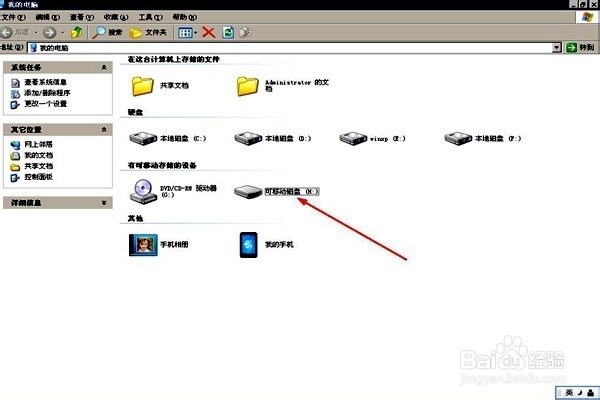
Task: Click the green Refresh icon
Action: click(228, 33)
